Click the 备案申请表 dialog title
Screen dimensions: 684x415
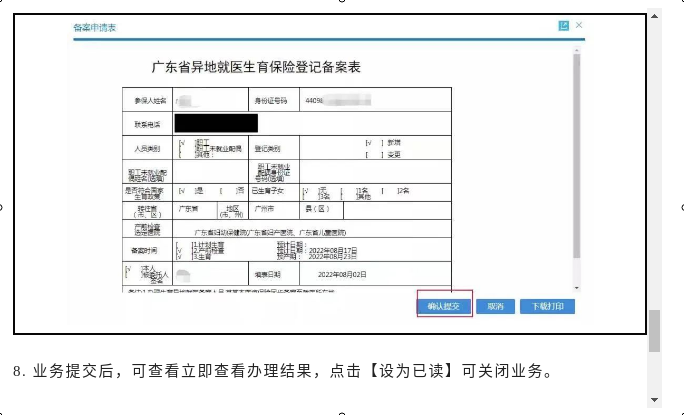(x=95, y=27)
